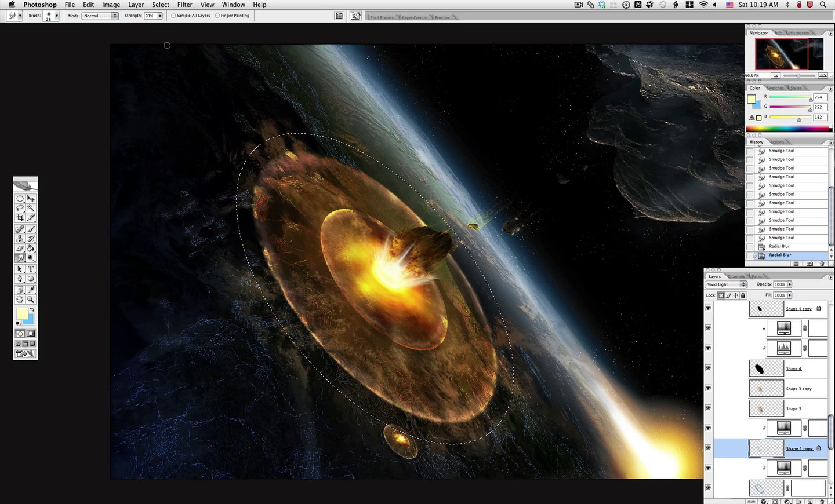Switch to Quick Mask mode

pos(31,334)
